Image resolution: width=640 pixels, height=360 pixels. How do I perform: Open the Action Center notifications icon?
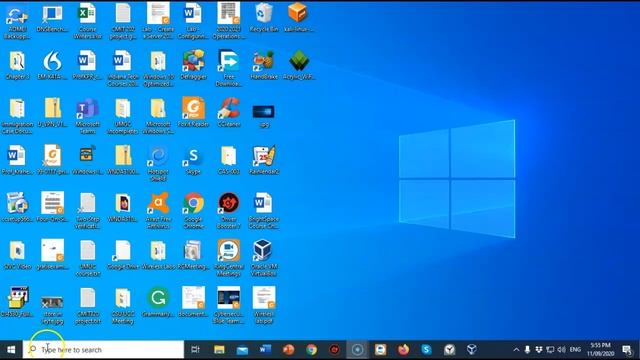[x=627, y=350]
